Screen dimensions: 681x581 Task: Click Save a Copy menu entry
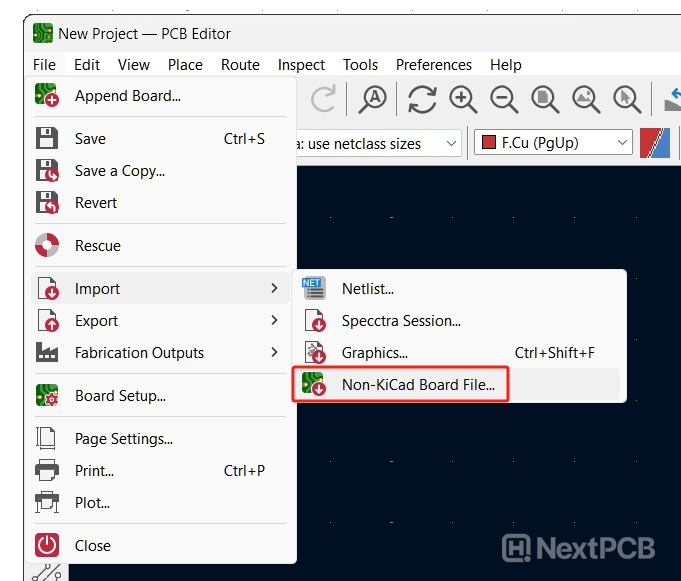[x=119, y=171]
